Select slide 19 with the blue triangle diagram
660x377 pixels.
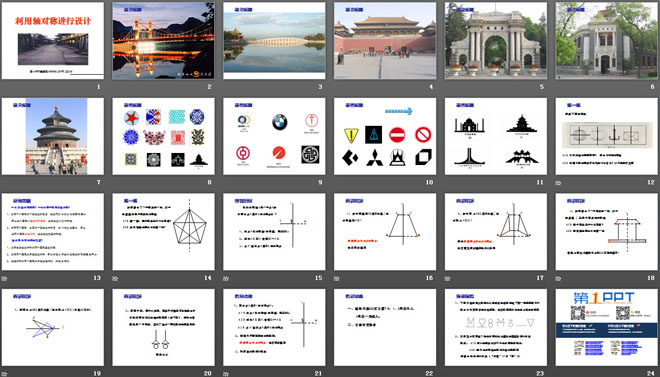53,327
